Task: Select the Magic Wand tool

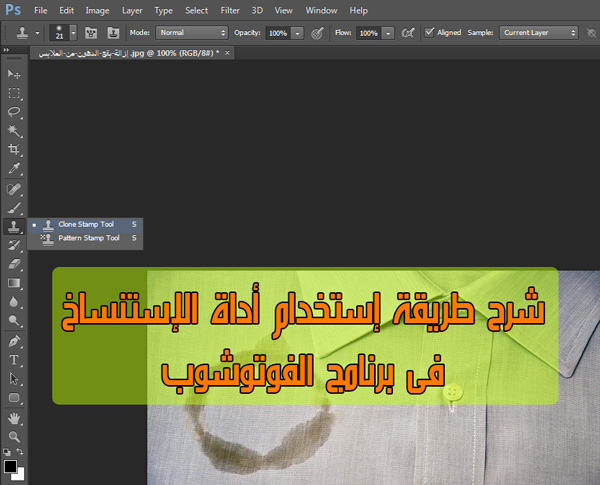Action: 14,131
